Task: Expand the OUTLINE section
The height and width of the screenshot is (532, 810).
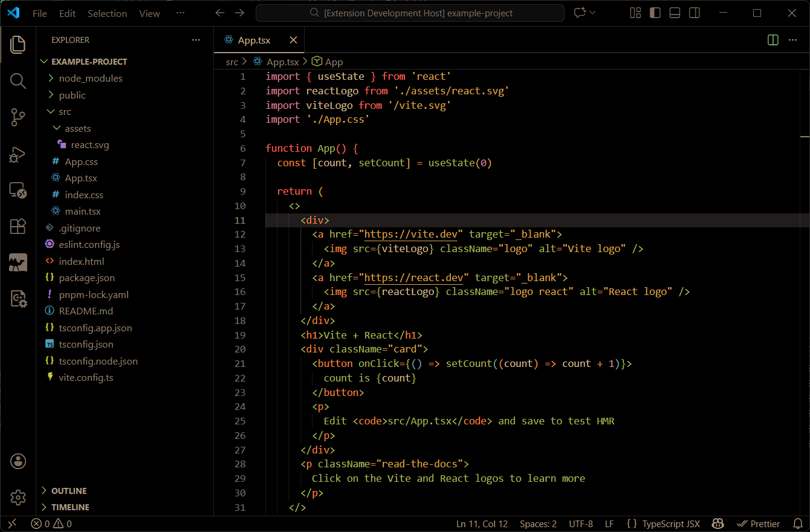Action: pos(125,491)
